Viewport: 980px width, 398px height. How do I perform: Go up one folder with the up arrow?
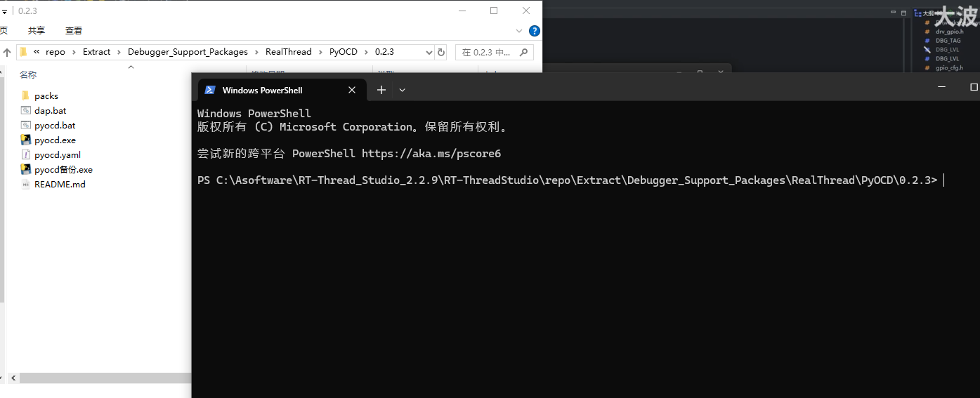click(7, 52)
